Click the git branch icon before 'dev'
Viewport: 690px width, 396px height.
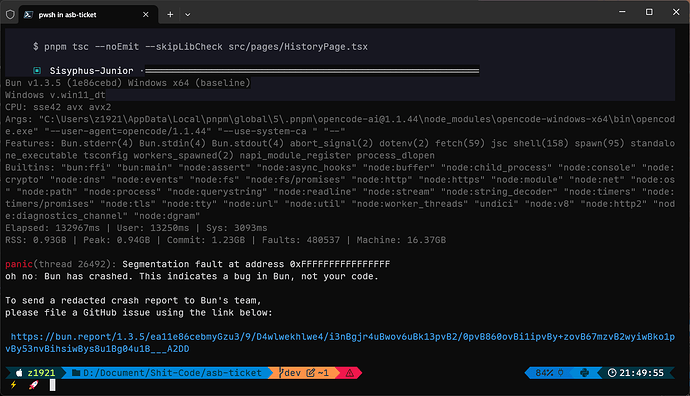[x=282, y=373]
